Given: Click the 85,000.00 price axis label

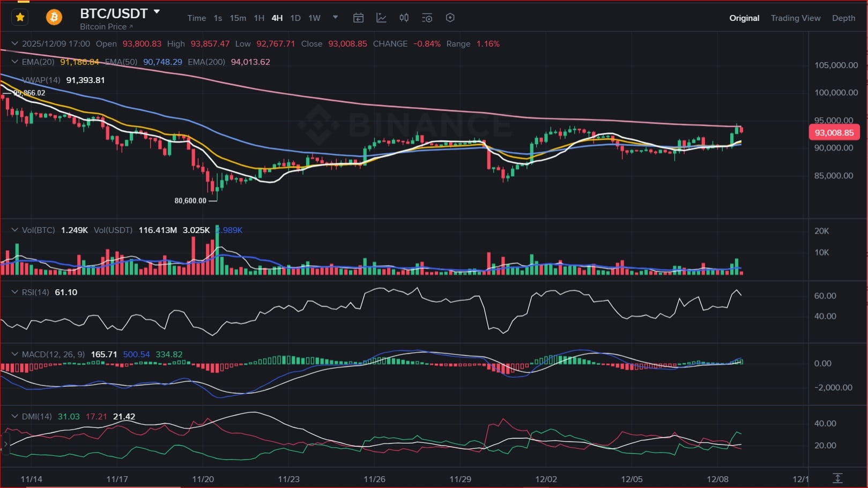Looking at the screenshot, I should click(834, 175).
